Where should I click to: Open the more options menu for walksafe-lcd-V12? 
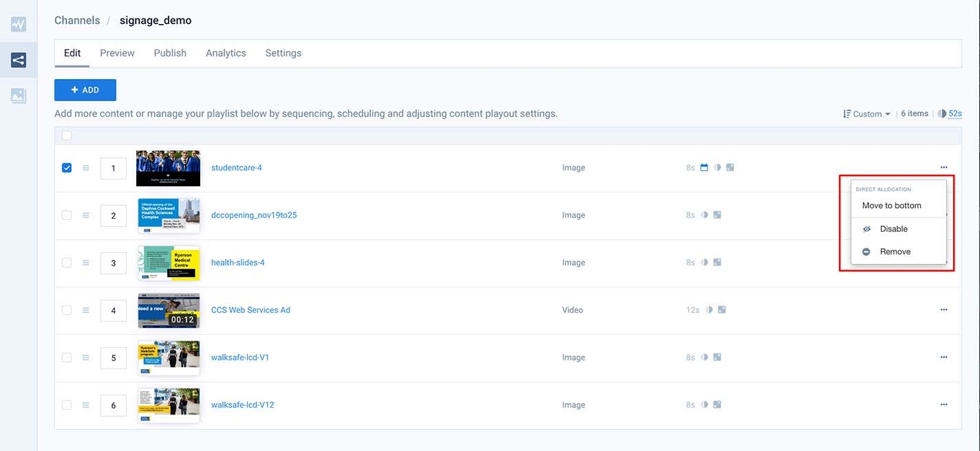pyautogui.click(x=944, y=405)
